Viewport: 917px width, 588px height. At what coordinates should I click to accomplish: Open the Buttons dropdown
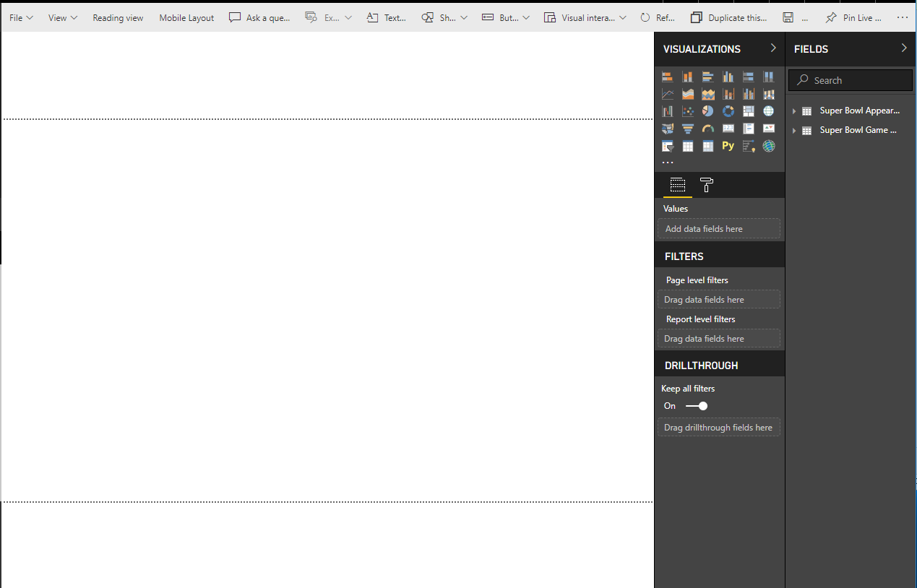(x=506, y=17)
